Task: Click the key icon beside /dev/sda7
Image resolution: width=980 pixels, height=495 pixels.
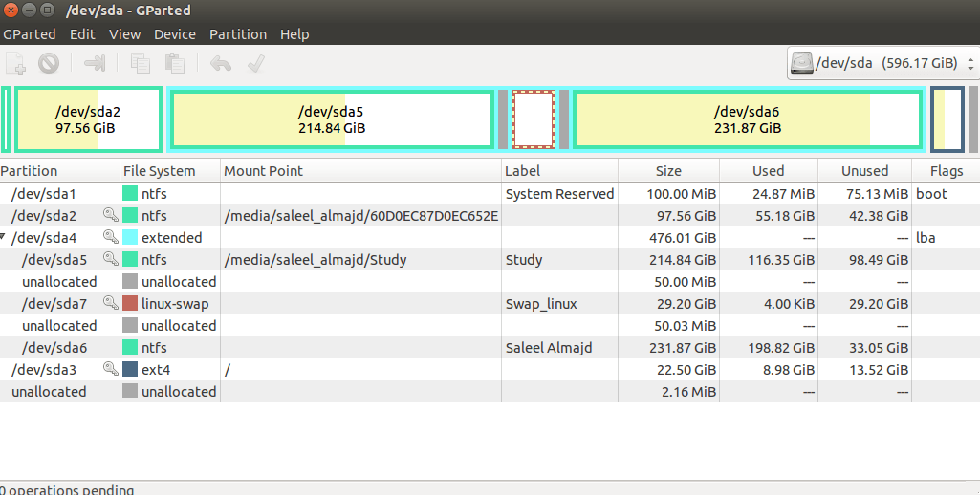Action: [x=110, y=304]
